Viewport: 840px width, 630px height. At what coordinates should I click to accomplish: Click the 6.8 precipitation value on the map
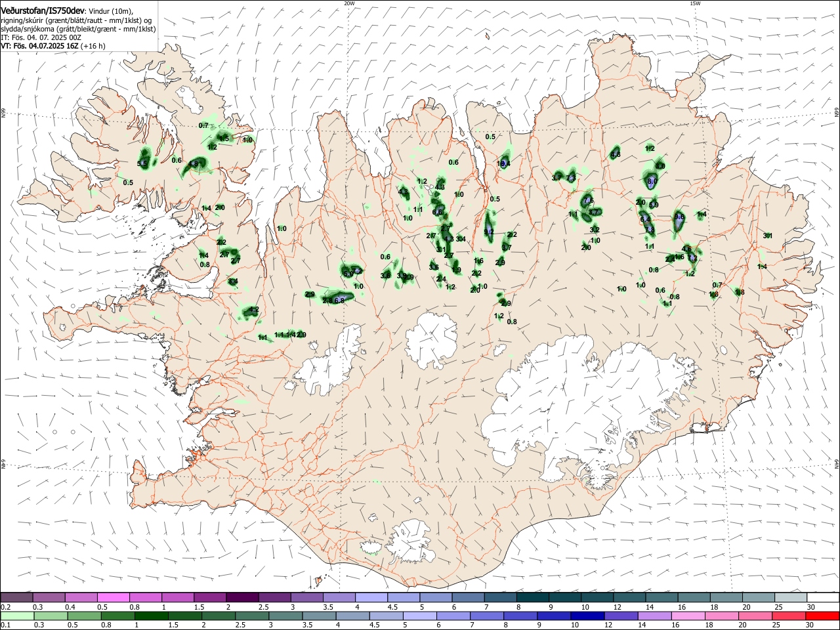[x=340, y=301]
